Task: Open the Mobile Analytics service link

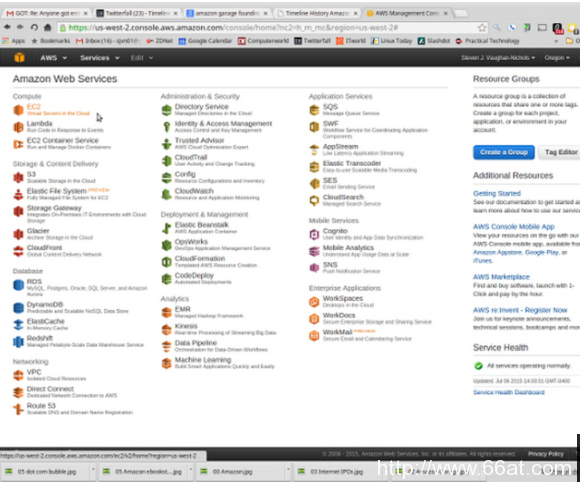Action: point(348,248)
